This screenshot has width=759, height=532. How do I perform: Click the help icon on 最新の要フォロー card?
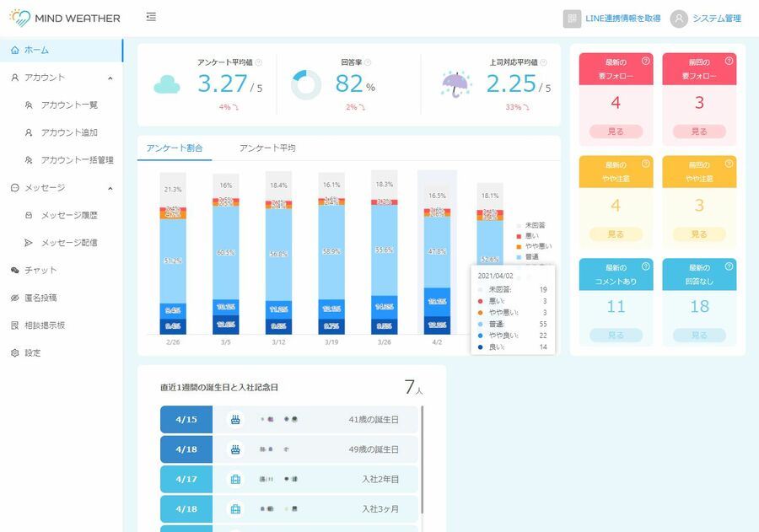click(x=646, y=61)
